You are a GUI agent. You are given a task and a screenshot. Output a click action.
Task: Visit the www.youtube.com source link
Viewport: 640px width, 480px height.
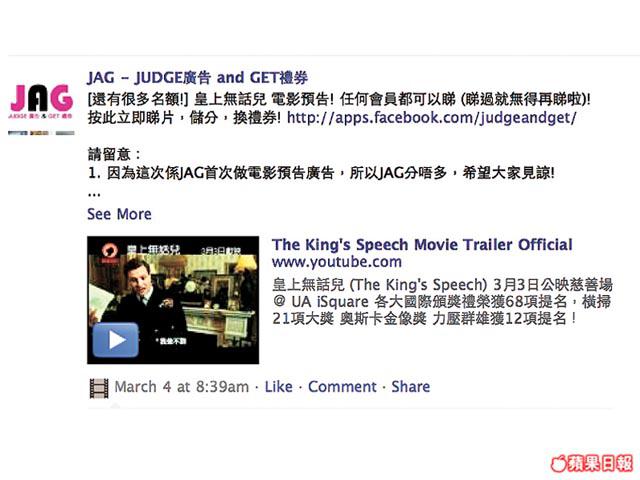[337, 262]
